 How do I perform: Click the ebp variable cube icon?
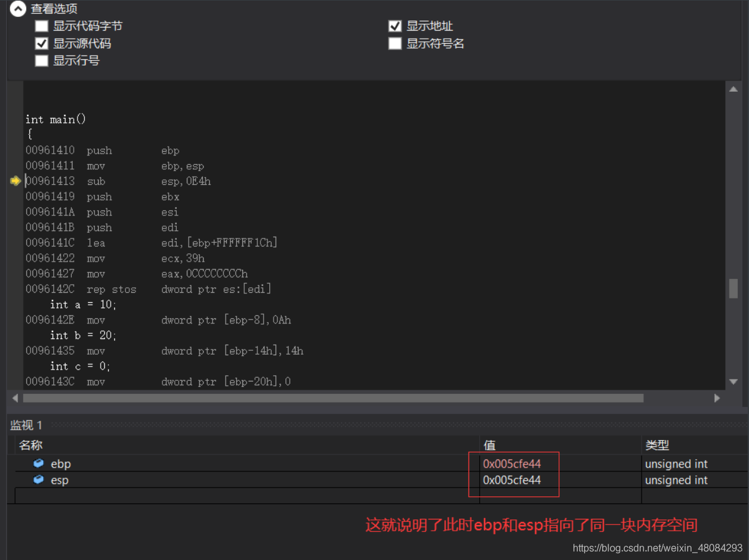[x=38, y=463]
